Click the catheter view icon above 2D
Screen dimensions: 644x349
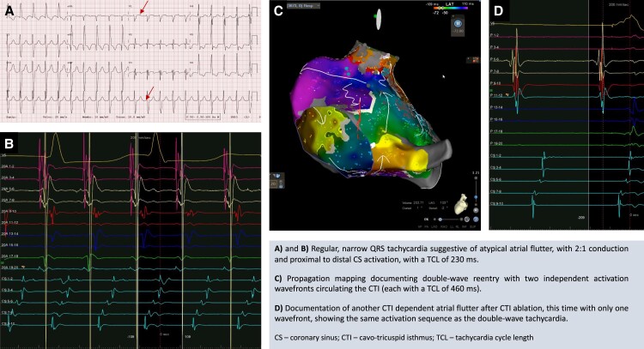point(276,176)
